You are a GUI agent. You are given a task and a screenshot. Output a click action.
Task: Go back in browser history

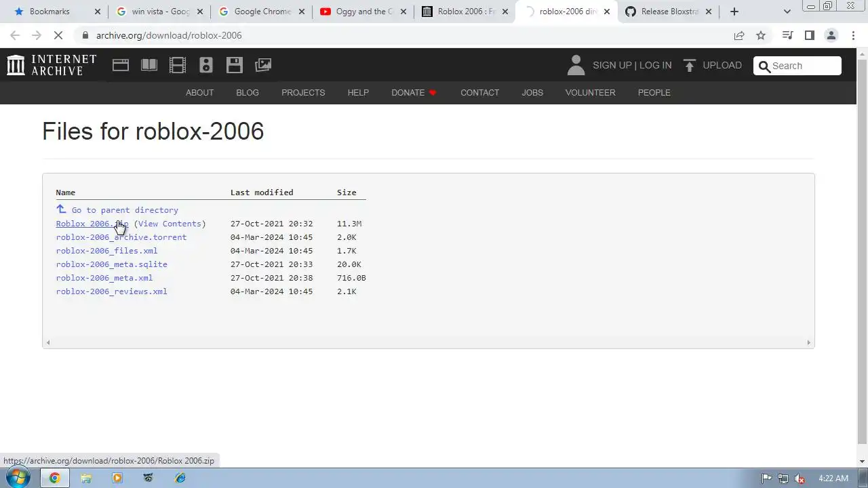pyautogui.click(x=15, y=35)
